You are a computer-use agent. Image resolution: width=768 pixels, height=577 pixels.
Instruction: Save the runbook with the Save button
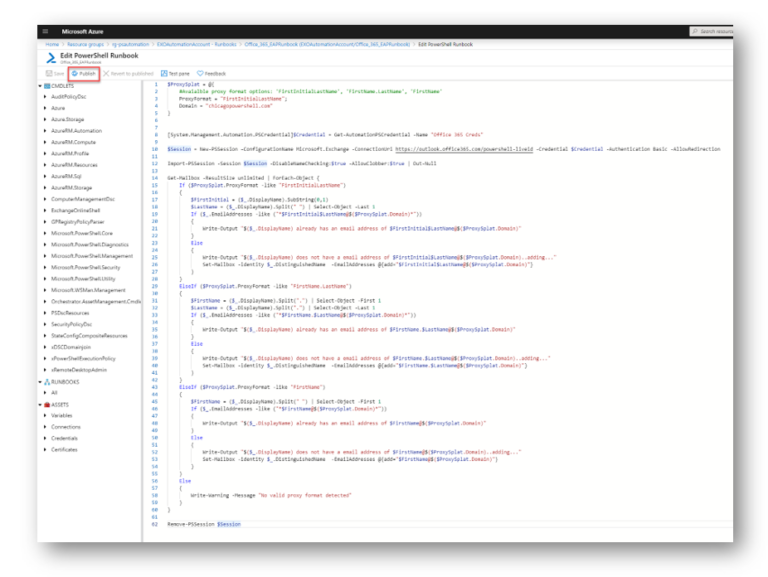click(x=55, y=73)
